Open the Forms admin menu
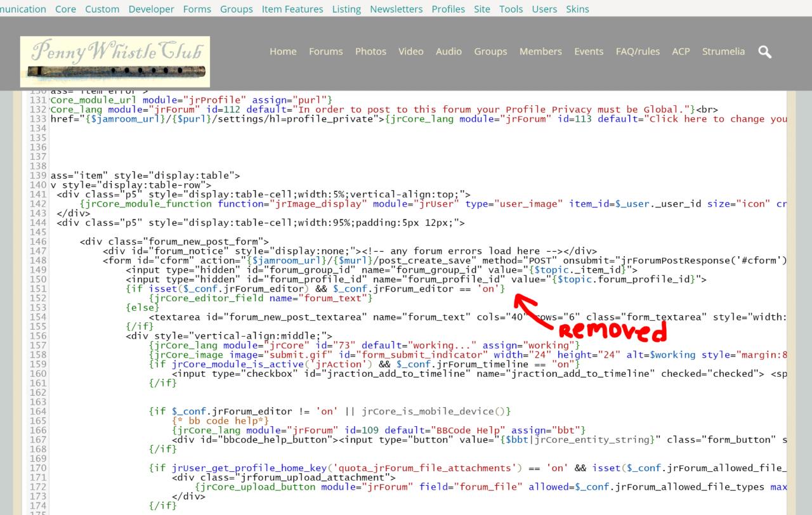812x515 pixels. pyautogui.click(x=197, y=9)
